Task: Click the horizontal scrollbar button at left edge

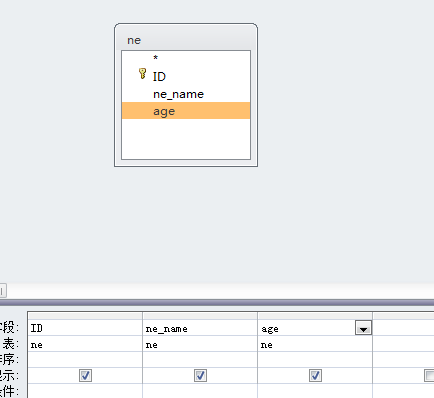Action: pyautogui.click(x=2, y=291)
